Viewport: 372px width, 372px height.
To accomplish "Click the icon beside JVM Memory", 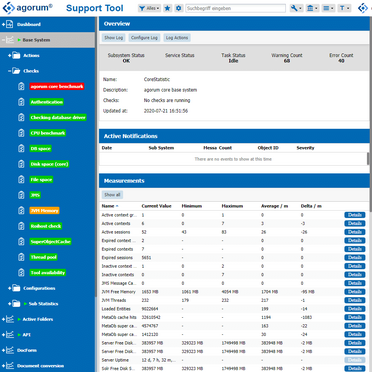I will pyautogui.click(x=21, y=211).
